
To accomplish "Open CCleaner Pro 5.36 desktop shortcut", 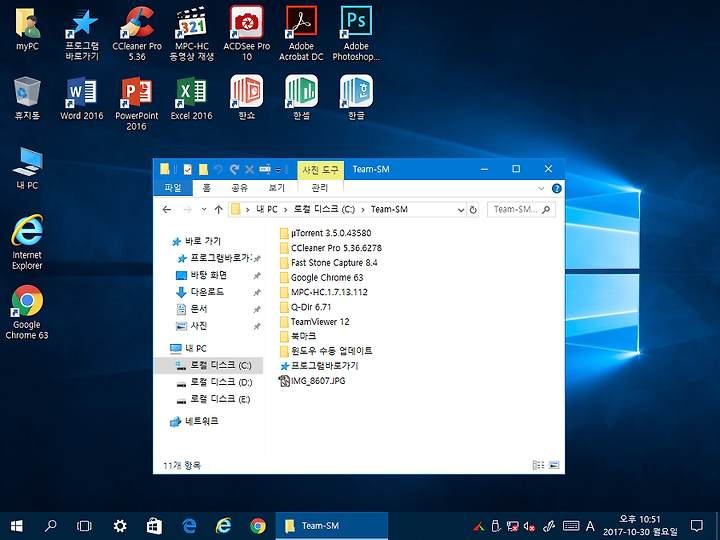I will point(137,34).
